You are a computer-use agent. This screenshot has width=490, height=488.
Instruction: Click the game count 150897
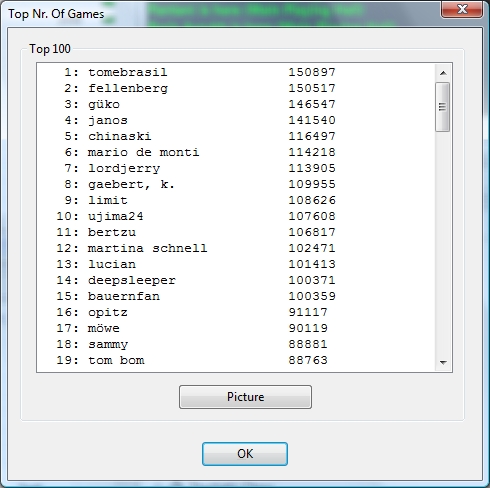point(312,72)
